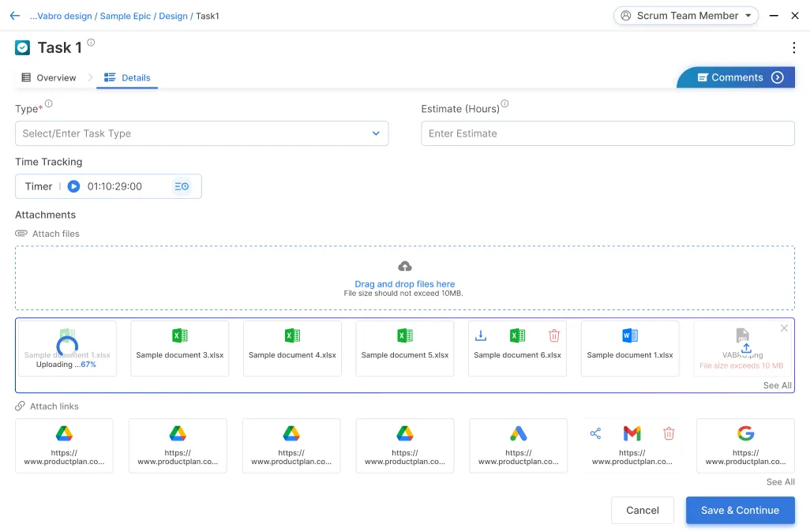The width and height of the screenshot is (810, 532).
Task: Expand the Task Type dropdown
Action: pyautogui.click(x=376, y=133)
